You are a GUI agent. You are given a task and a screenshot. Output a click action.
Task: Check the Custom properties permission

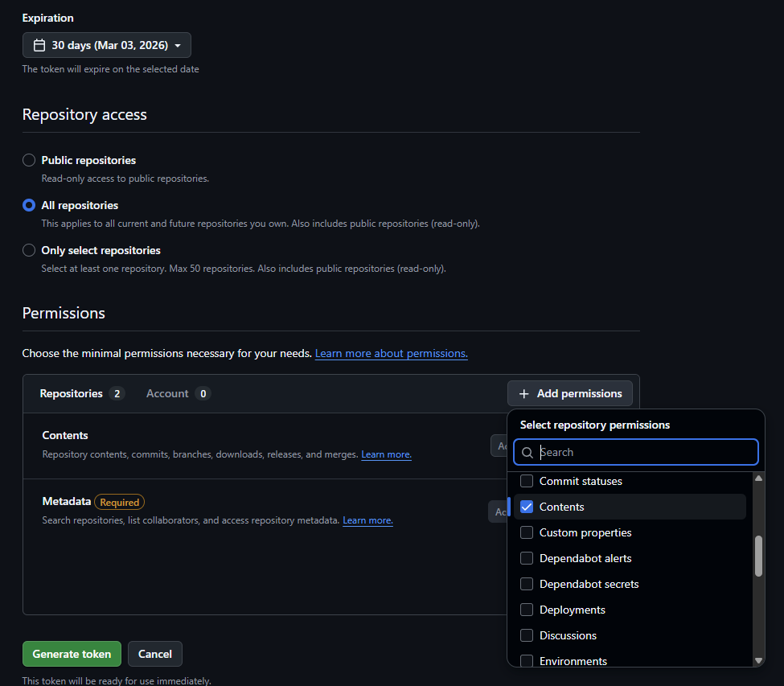(527, 532)
